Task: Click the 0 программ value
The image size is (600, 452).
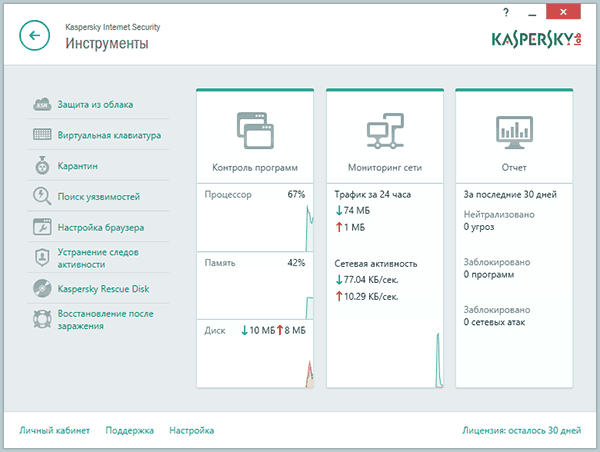Action: 489,275
